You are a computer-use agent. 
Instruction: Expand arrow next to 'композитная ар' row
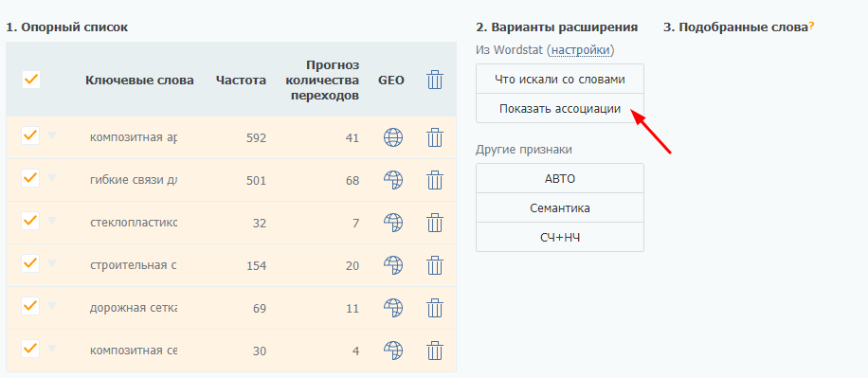coord(52,135)
